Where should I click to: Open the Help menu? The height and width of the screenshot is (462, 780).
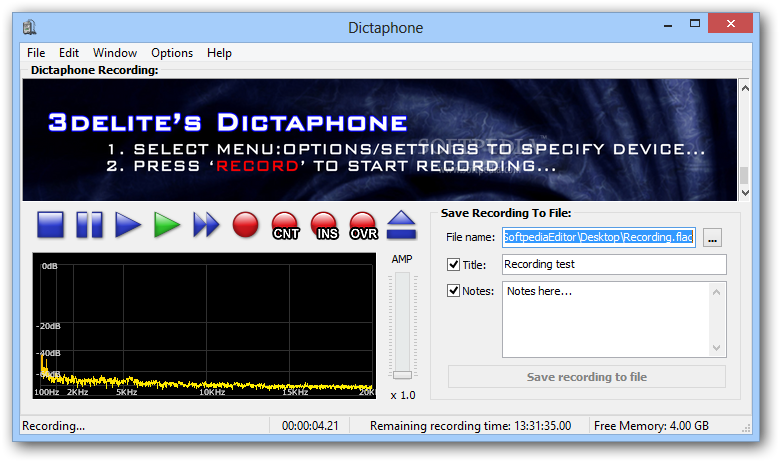coord(219,53)
